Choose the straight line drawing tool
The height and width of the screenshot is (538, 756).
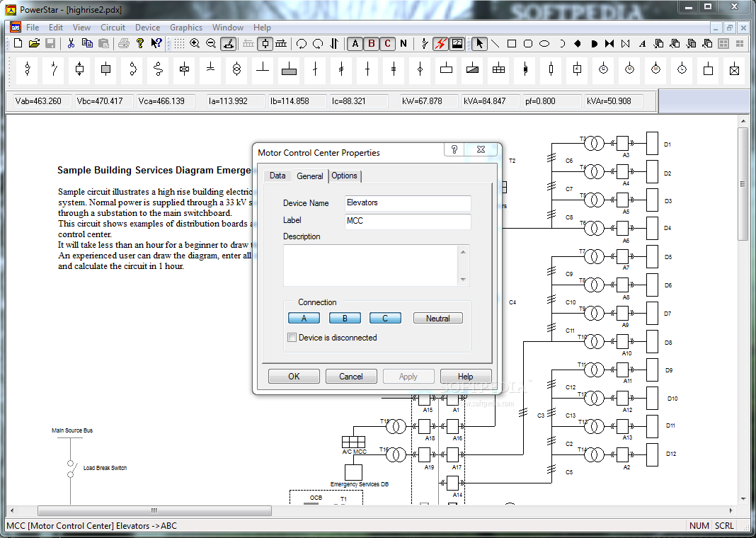tap(496, 44)
